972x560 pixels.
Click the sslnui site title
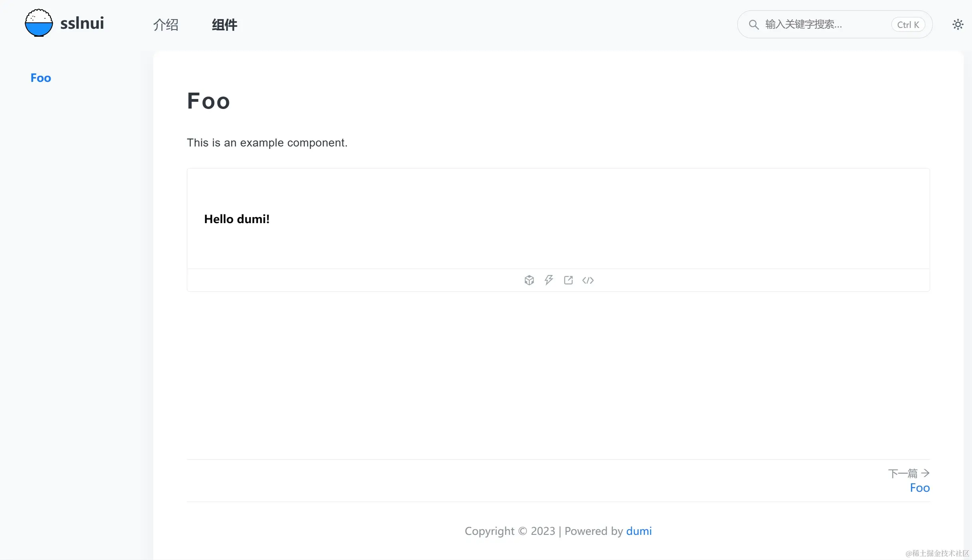pos(82,23)
